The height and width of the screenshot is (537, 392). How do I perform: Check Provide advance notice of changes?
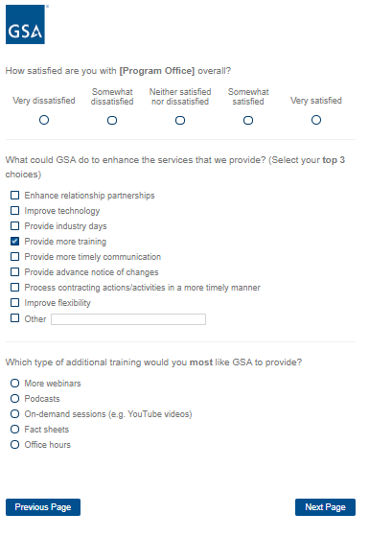point(14,272)
